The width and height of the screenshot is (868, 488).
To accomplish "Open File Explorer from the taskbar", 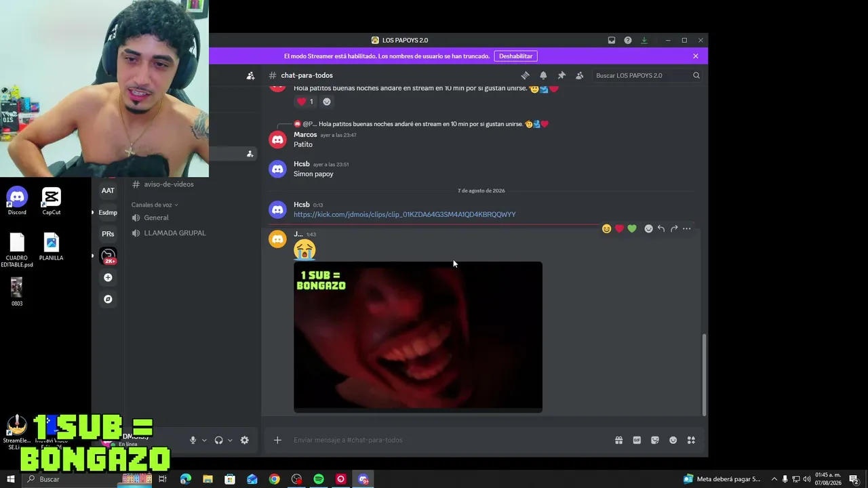I will pyautogui.click(x=208, y=479).
